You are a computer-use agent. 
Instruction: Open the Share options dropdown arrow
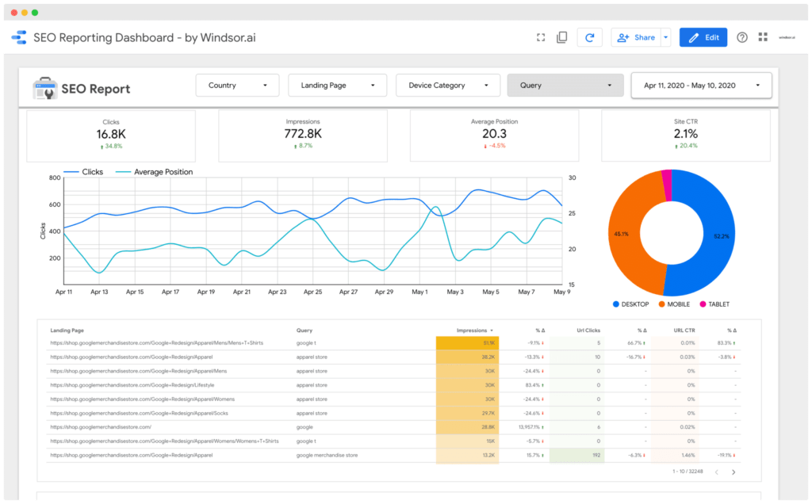(665, 37)
